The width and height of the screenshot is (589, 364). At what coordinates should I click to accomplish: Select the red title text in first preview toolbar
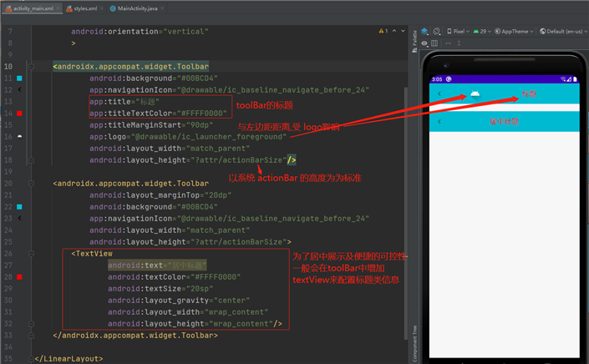click(x=529, y=94)
